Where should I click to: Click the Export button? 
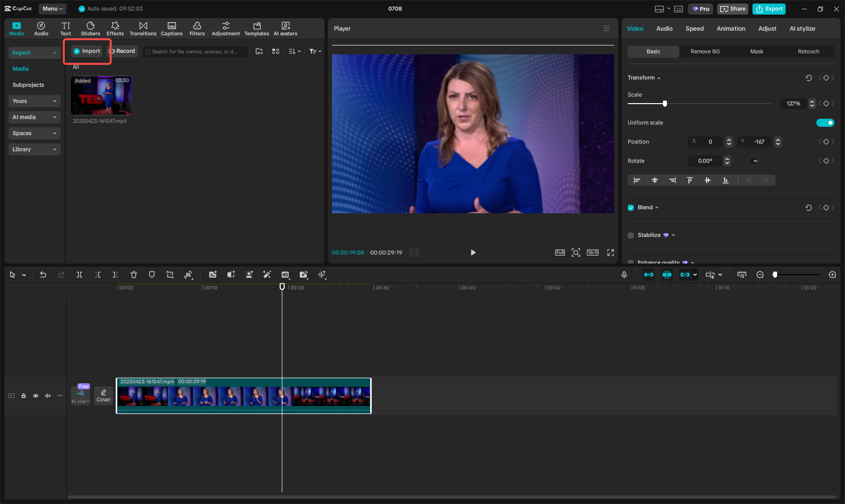pyautogui.click(x=769, y=9)
